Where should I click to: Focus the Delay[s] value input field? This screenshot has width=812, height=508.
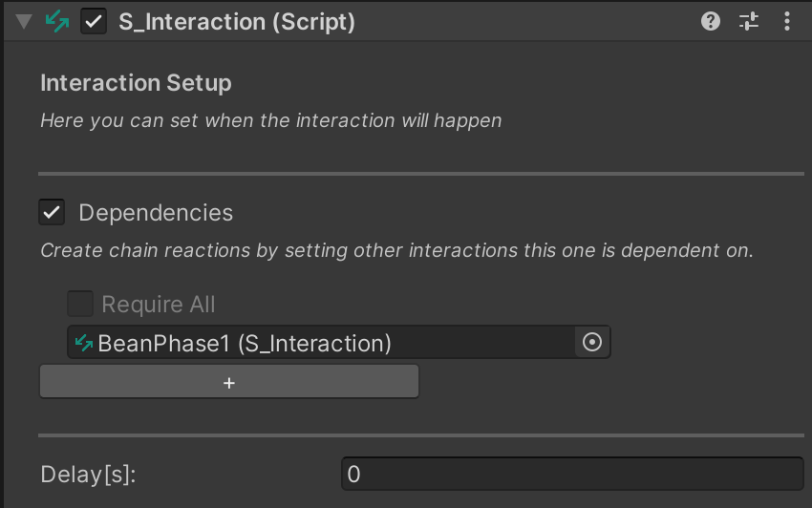coord(571,474)
